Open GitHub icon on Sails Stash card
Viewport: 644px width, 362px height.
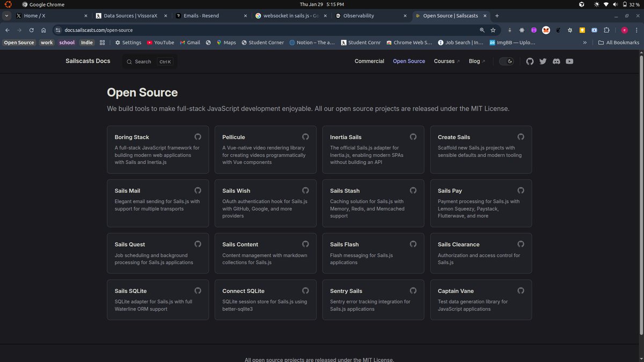tap(413, 190)
